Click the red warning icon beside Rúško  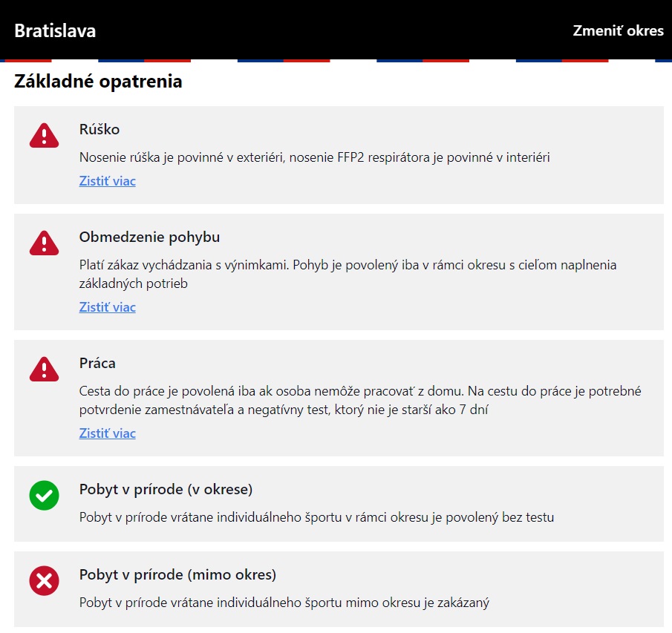[44, 135]
